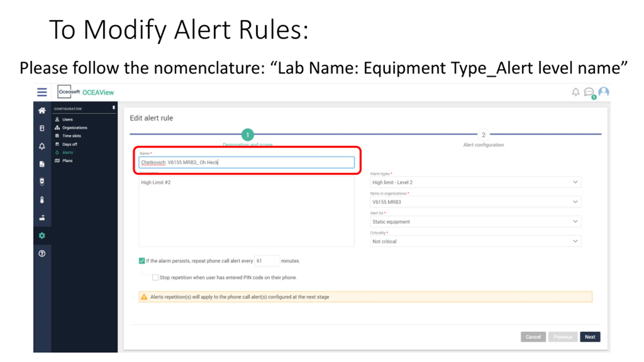Open the receiver gateway sidebar icon
The width and height of the screenshot is (644, 362).
click(x=42, y=218)
